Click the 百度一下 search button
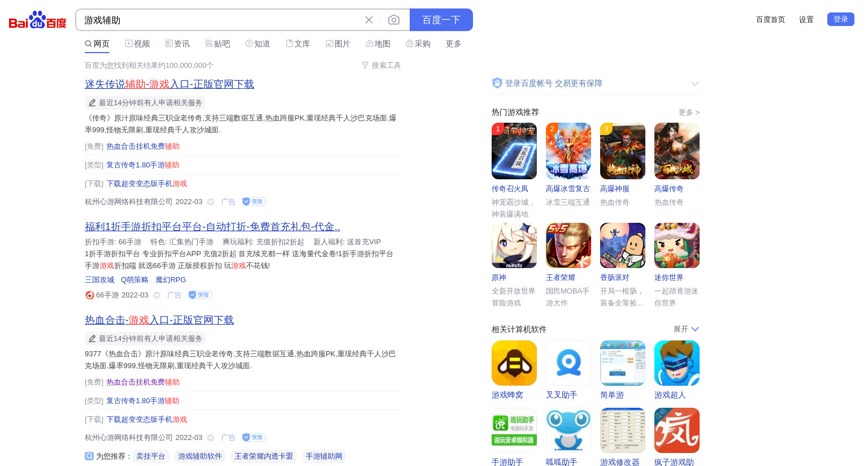The height and width of the screenshot is (466, 868). 441,20
